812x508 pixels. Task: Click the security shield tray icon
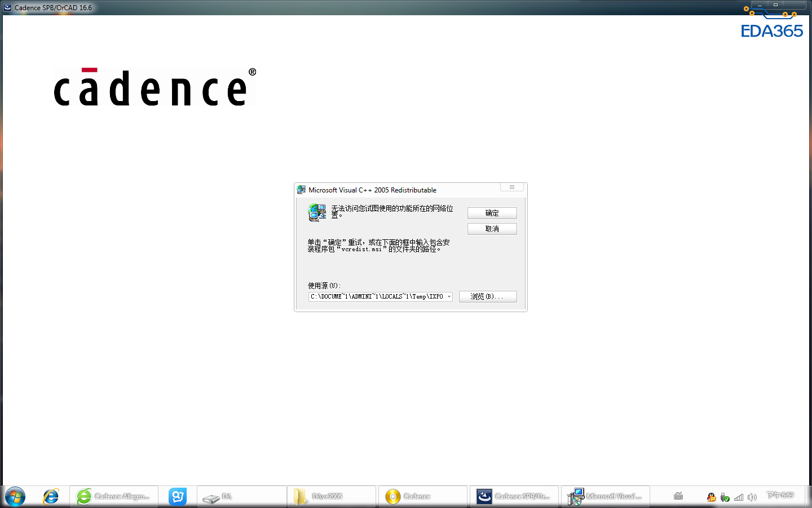pyautogui.click(x=725, y=497)
